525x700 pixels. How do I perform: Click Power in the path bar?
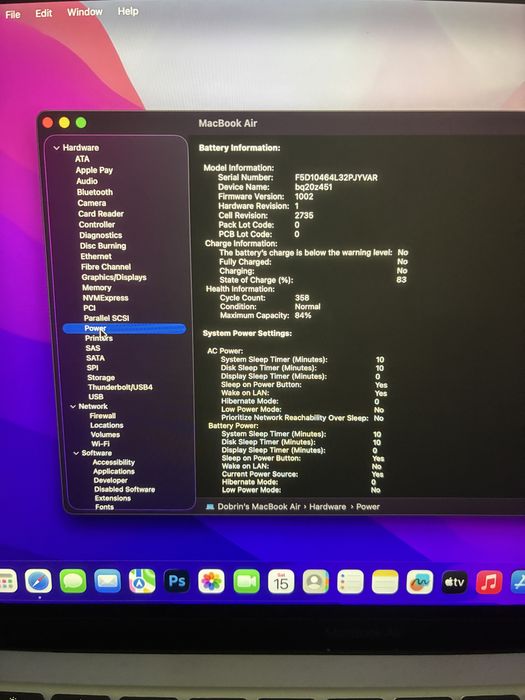368,507
